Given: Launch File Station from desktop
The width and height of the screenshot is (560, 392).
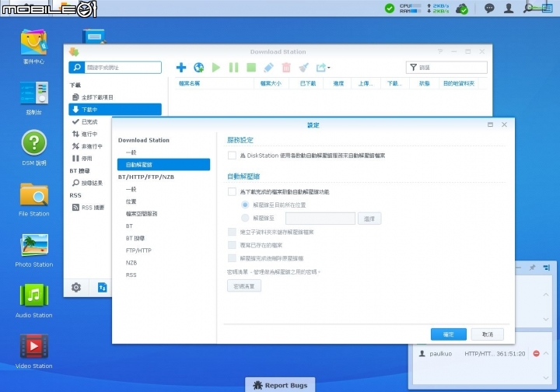Looking at the screenshot, I should coord(34,194).
